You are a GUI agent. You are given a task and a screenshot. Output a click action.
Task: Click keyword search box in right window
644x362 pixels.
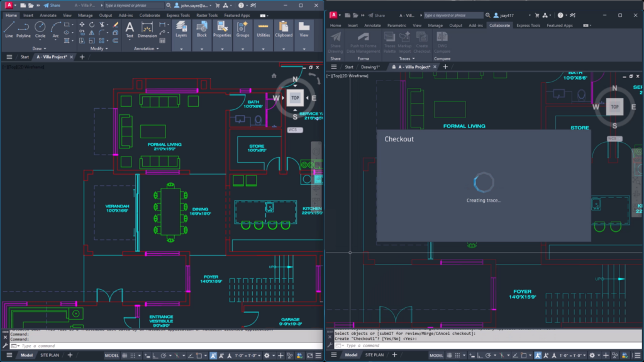[x=453, y=15]
